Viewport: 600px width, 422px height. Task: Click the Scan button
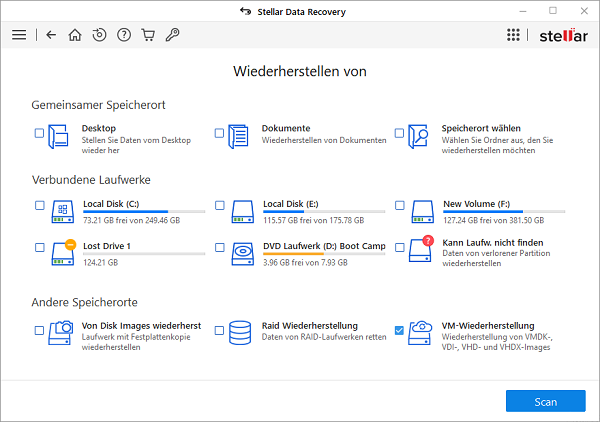546,401
